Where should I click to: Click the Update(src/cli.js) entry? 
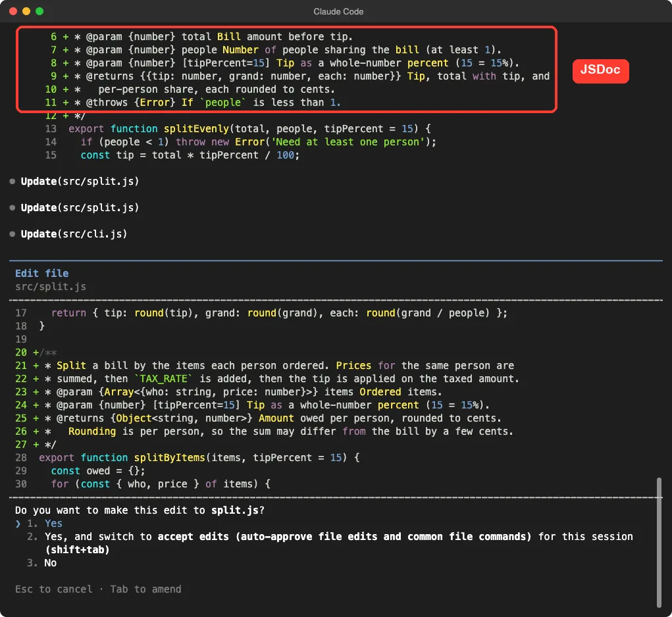click(74, 234)
